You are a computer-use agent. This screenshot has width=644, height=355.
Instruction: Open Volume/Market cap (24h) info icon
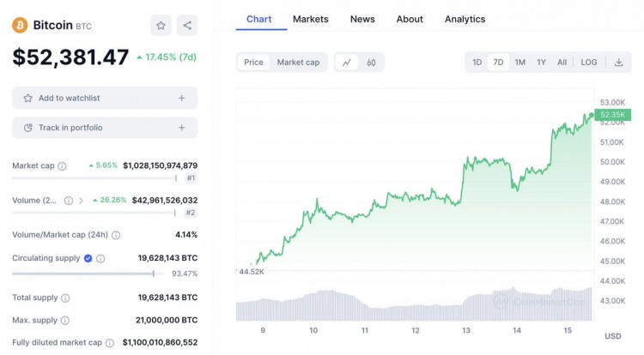pyautogui.click(x=116, y=235)
